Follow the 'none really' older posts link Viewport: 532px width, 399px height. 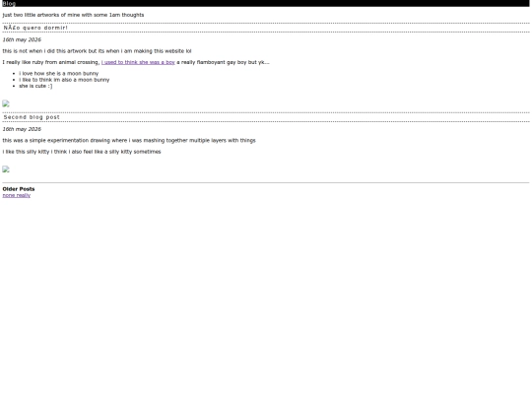pos(17,195)
